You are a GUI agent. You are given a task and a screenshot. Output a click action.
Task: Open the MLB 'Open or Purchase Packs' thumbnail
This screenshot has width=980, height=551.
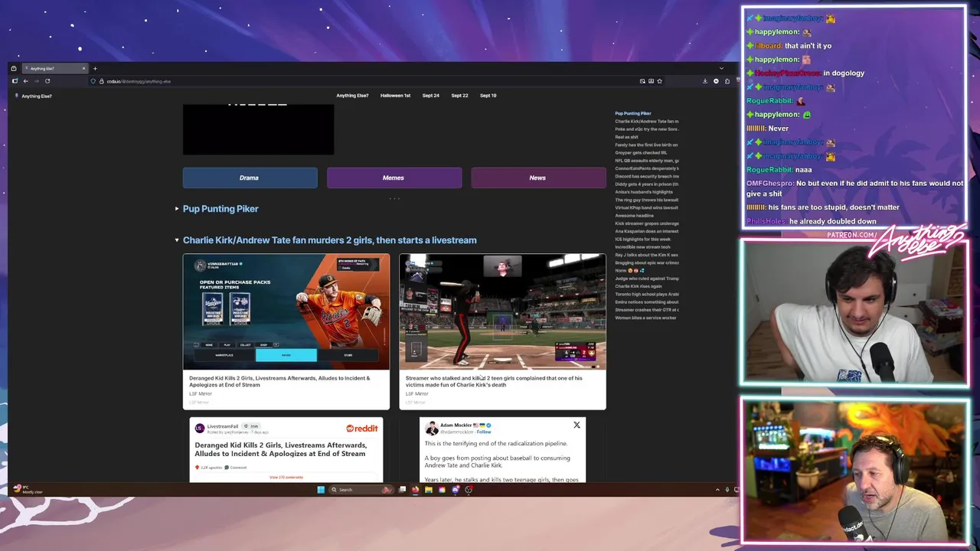coord(286,312)
